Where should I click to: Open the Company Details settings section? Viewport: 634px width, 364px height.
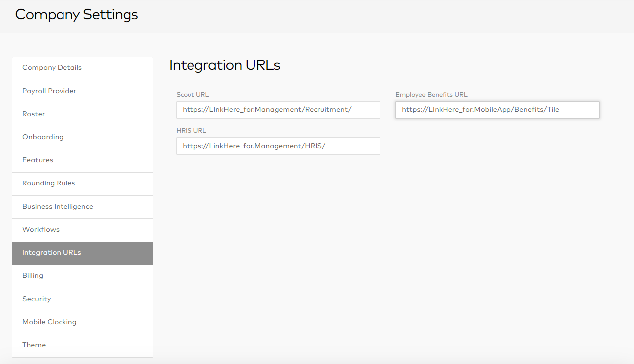(x=82, y=68)
